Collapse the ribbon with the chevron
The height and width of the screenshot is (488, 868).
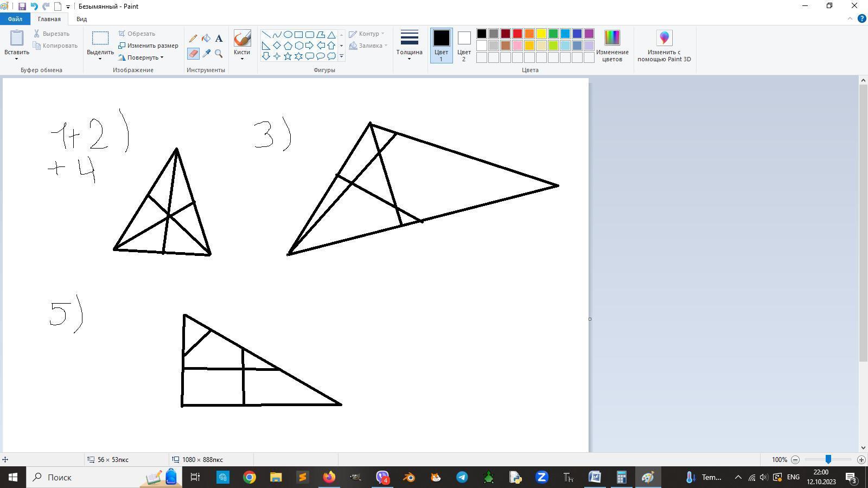click(x=850, y=18)
